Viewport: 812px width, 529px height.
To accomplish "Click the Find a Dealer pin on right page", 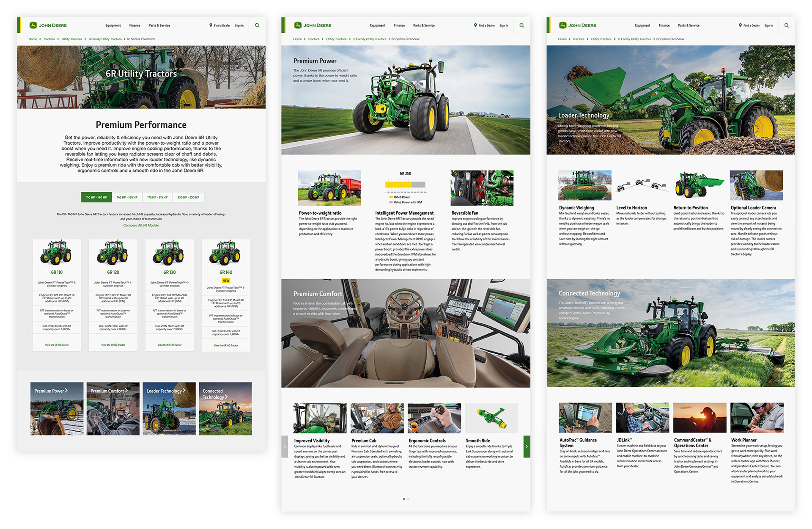I will tap(740, 25).
